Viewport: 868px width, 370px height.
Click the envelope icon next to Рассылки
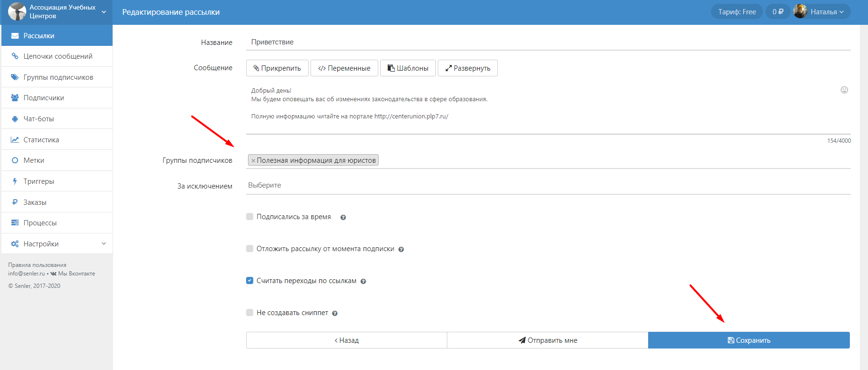coord(15,36)
